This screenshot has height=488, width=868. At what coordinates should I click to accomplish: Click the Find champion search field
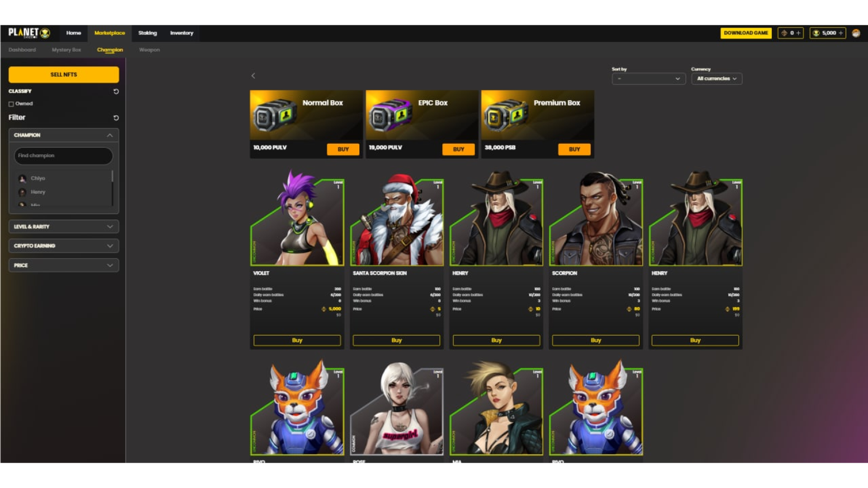[63, 155]
